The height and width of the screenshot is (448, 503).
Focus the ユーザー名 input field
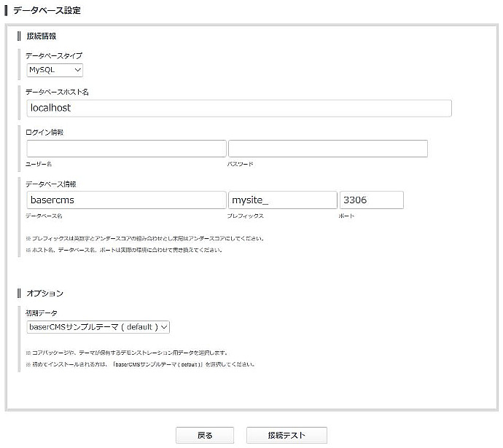click(x=126, y=149)
